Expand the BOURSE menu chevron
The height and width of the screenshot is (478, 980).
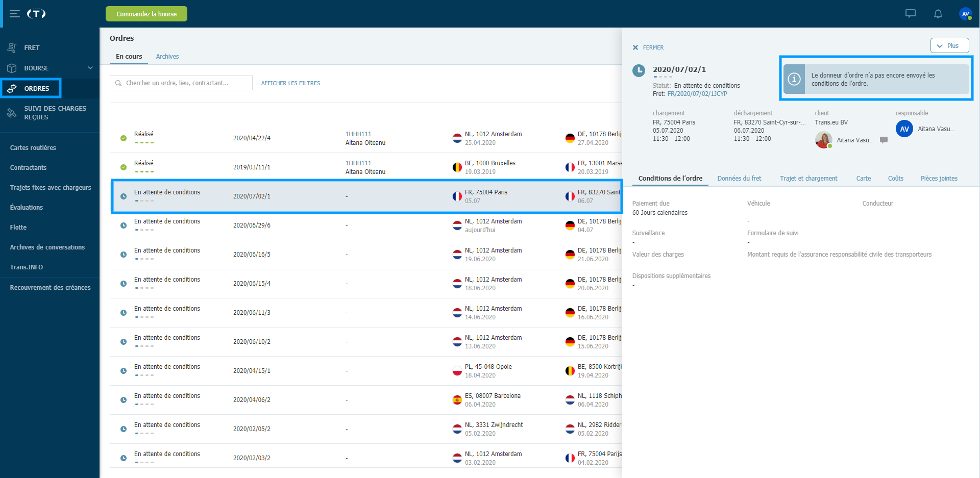tap(90, 68)
